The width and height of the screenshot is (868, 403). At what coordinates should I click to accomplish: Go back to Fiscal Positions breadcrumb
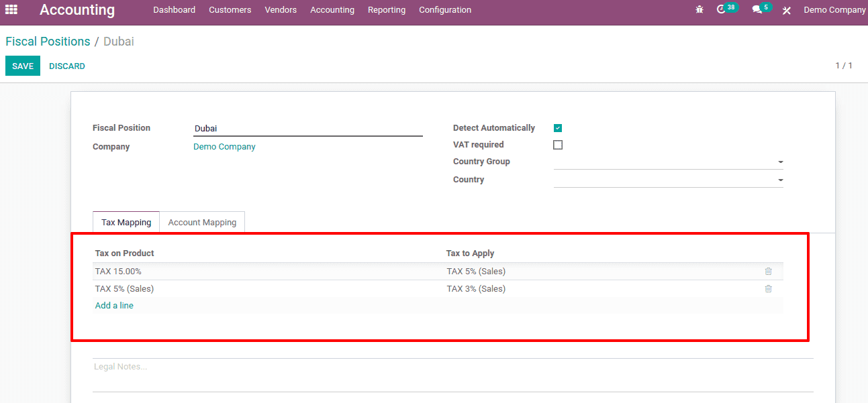pos(48,42)
